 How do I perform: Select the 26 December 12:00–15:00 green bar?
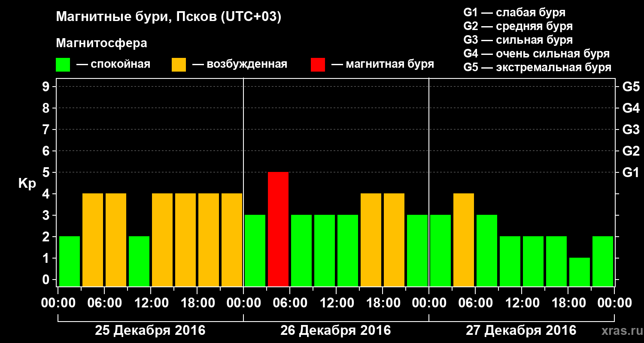point(348,250)
